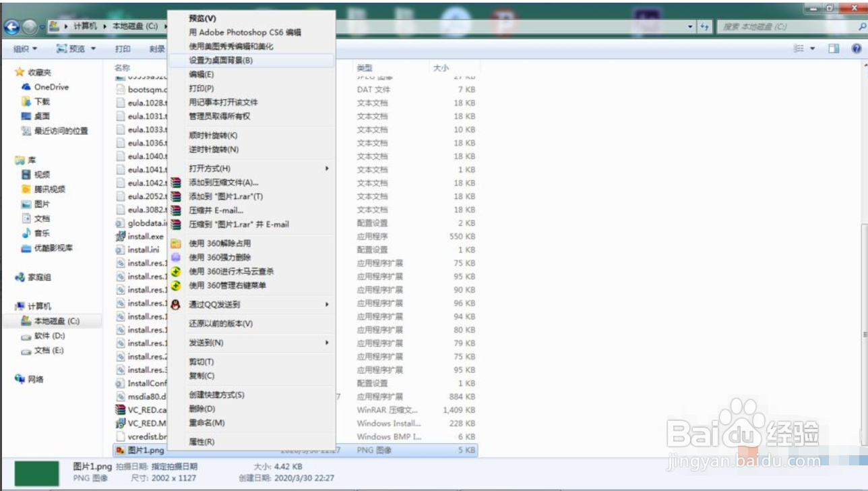Click the QQ penguin icon in the context menu
The height and width of the screenshot is (491, 868).
174,304
